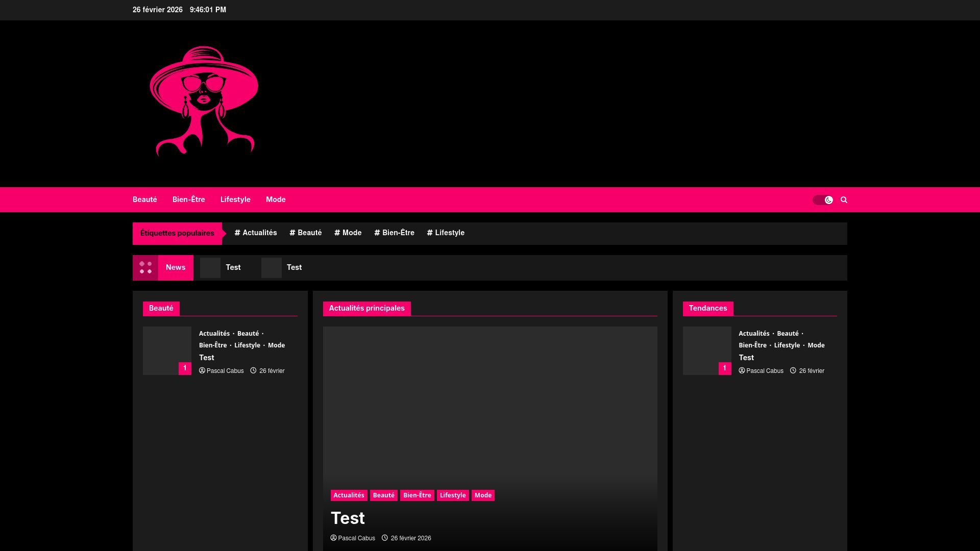
Task: Open the Bien-Être menu item
Action: (189, 199)
